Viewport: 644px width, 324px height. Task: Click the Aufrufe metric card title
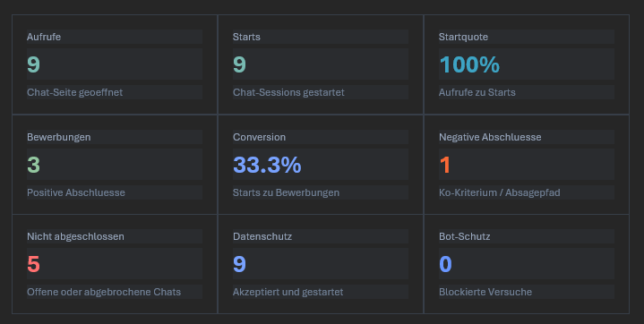tap(44, 37)
